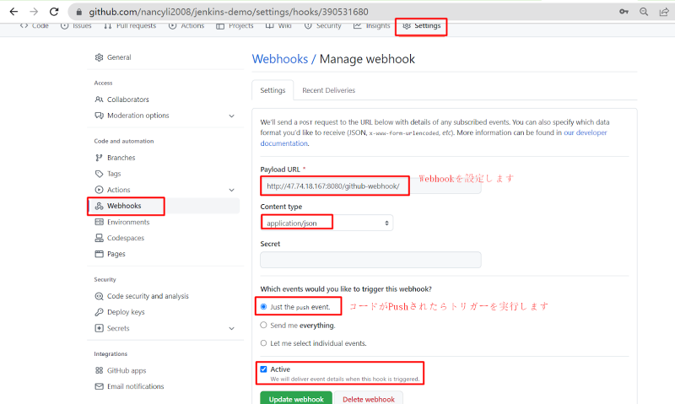Screen dimensions: 675x404
Task: Select 'Let me select individual events' radio
Action: click(263, 343)
